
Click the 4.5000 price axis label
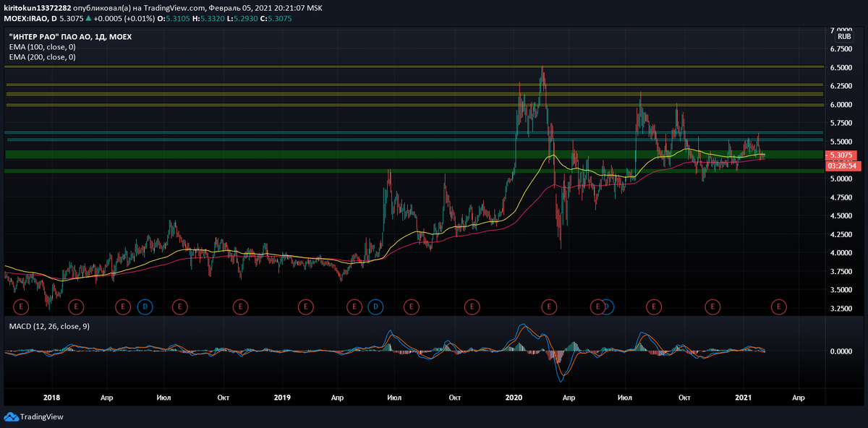(x=841, y=215)
